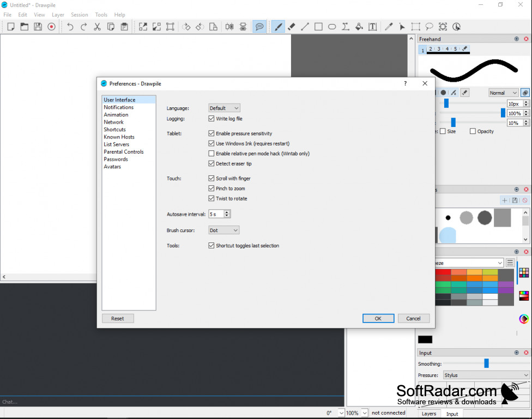Open the rotation angle dropdown in status bar

click(x=341, y=413)
